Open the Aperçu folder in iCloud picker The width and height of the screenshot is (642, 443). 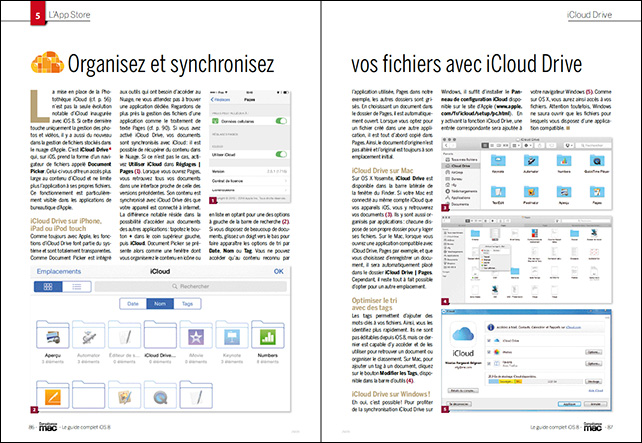coord(53,334)
